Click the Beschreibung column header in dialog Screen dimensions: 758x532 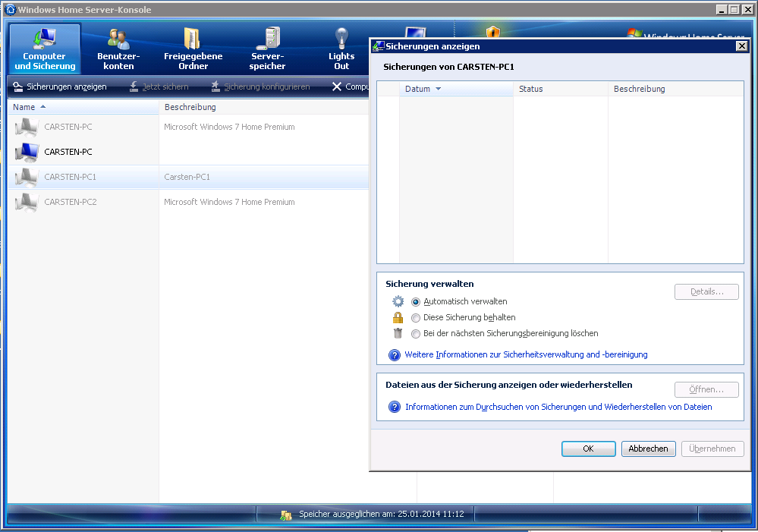point(675,89)
